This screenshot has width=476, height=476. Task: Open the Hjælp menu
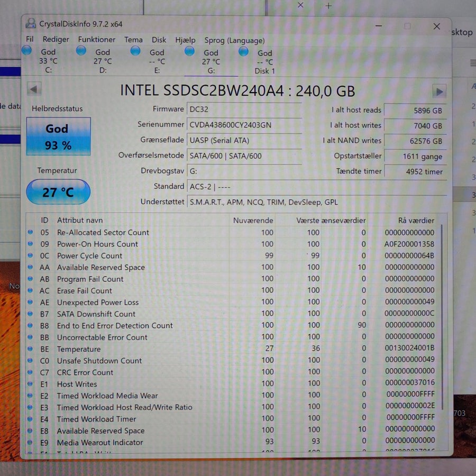(x=185, y=40)
